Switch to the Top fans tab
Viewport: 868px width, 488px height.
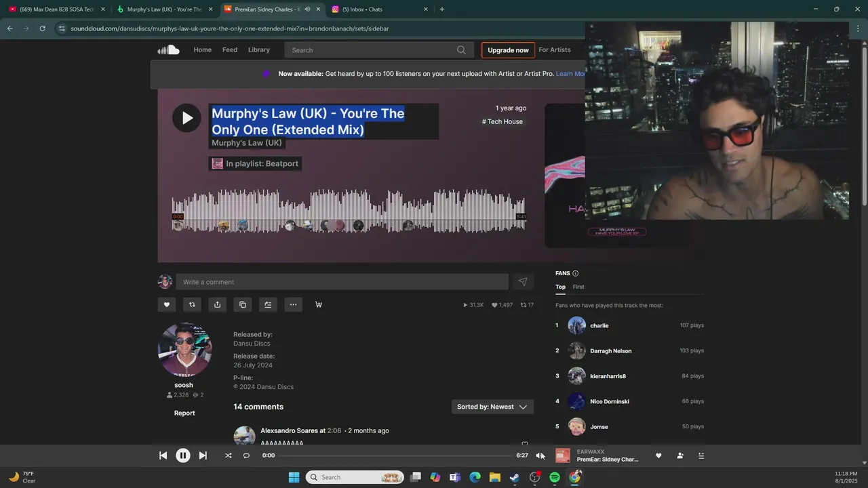(x=561, y=287)
